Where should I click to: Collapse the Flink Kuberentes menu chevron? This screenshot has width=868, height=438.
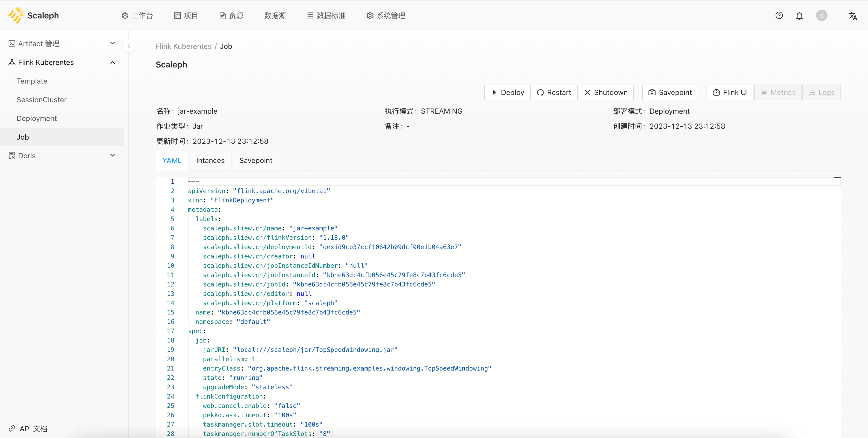point(113,62)
